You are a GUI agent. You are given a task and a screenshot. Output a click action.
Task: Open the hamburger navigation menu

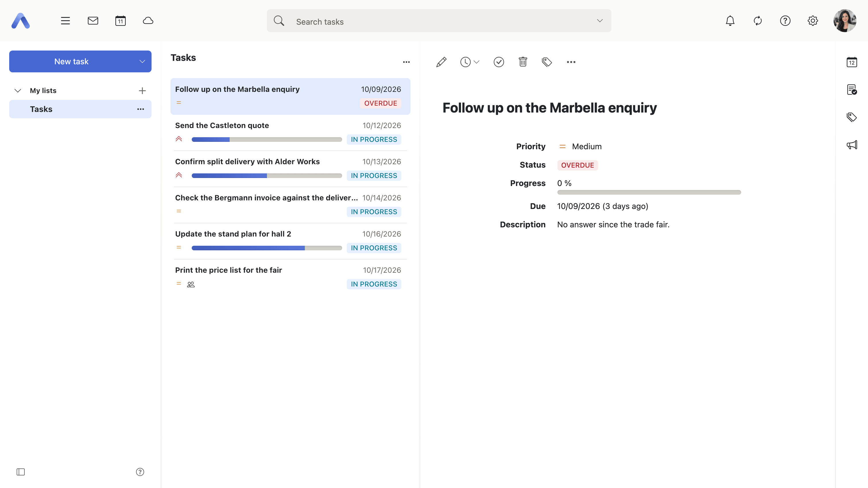pos(65,21)
